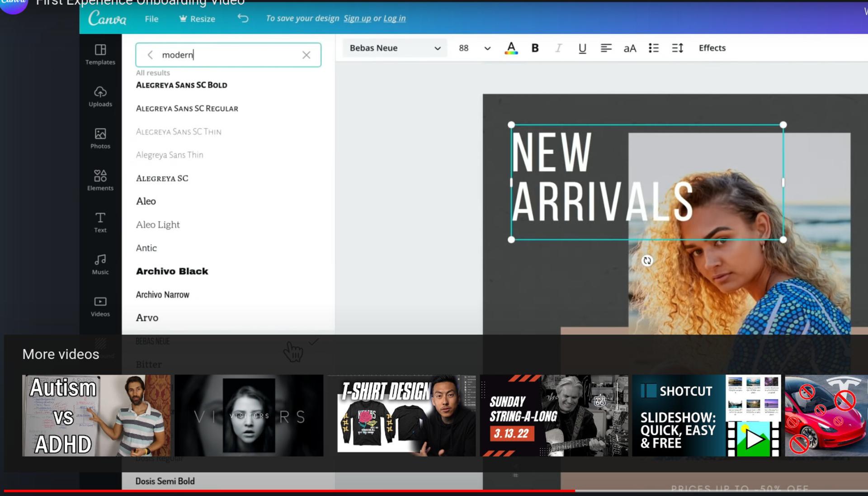
Task: Open the red Tesla video thumbnail
Action: pyautogui.click(x=826, y=416)
